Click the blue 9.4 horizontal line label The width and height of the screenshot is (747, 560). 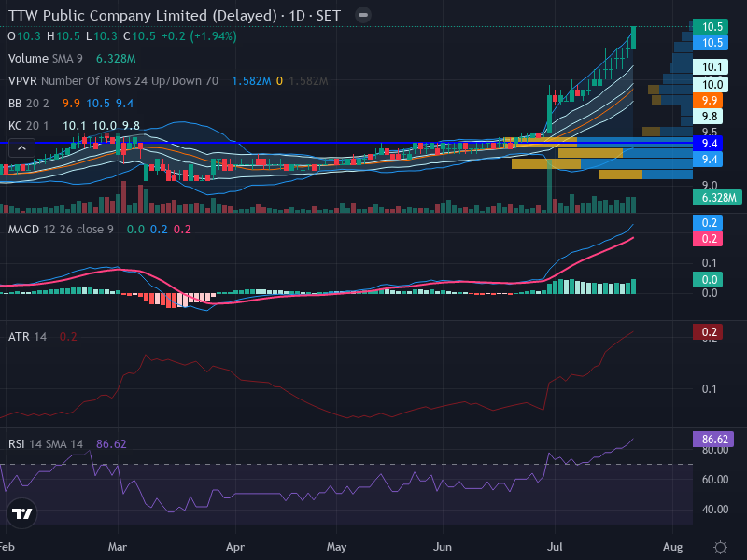(x=708, y=144)
